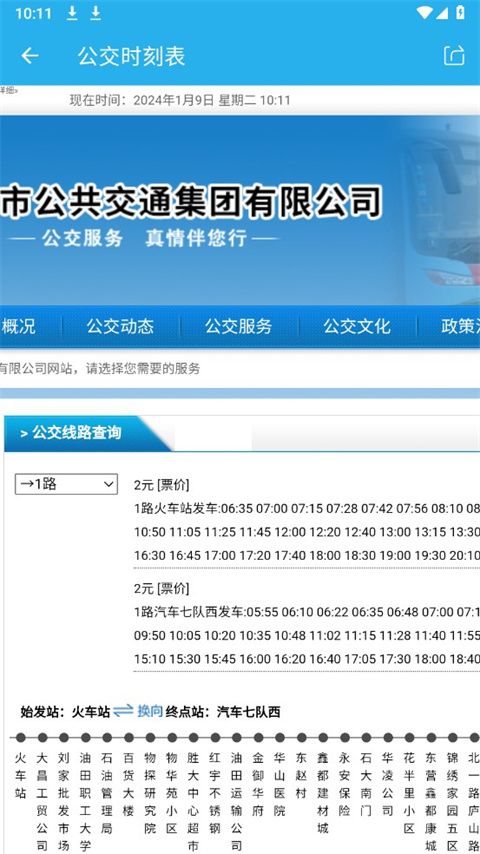The image size is (480, 854).
Task: Open the 概况 menu item
Action: (19, 326)
